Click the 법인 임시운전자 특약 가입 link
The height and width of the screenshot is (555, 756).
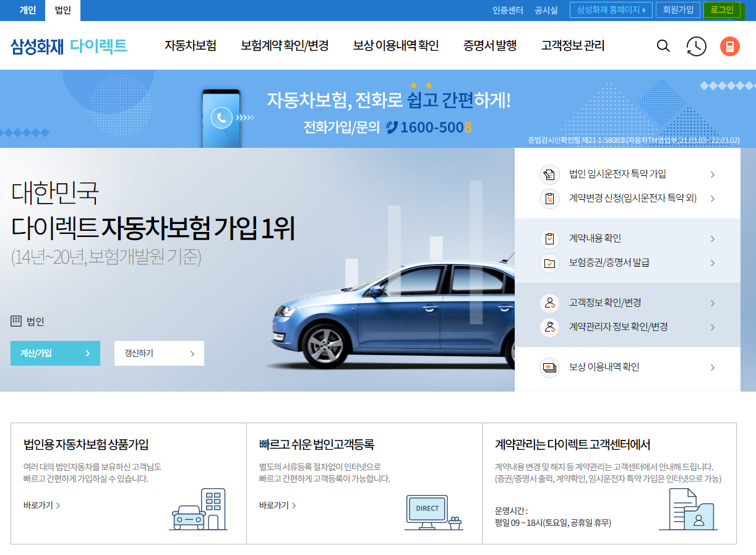(617, 174)
